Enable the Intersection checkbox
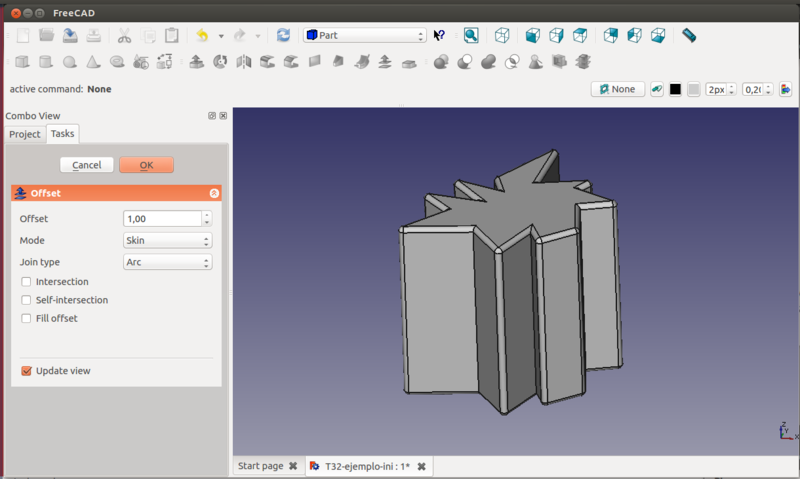Viewport: 800px width, 479px height. coord(26,282)
